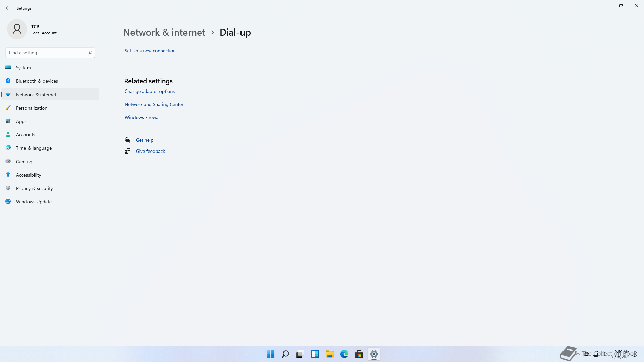The width and height of the screenshot is (644, 362).
Task: Click the taskbar clock and date
Action: [x=621, y=354]
